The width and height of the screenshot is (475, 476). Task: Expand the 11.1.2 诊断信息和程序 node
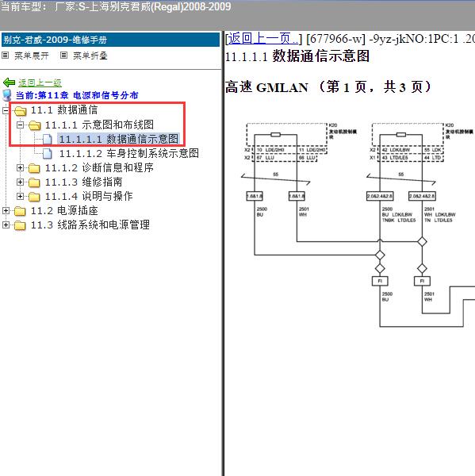tap(20, 167)
